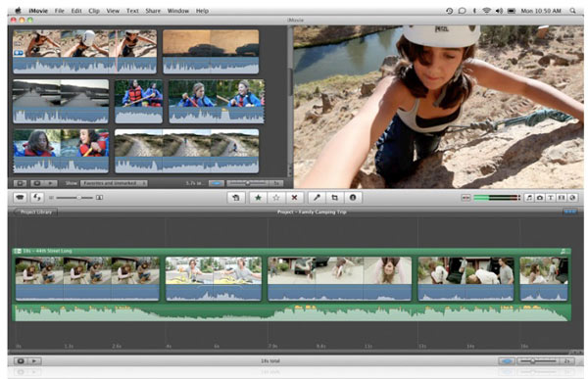Open the Clip menu
The height and width of the screenshot is (379, 588).
(x=94, y=11)
